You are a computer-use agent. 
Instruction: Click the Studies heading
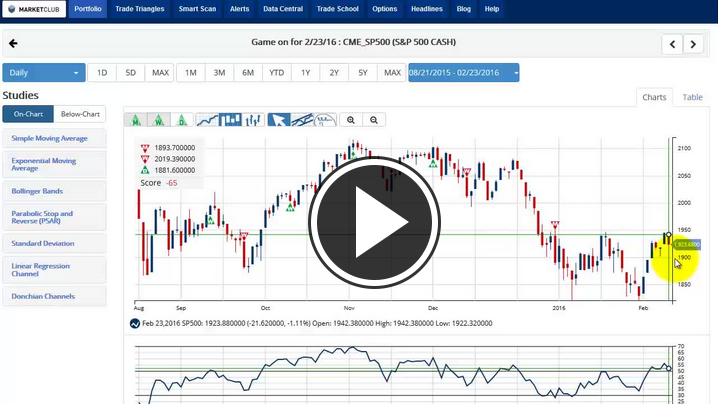(x=21, y=95)
